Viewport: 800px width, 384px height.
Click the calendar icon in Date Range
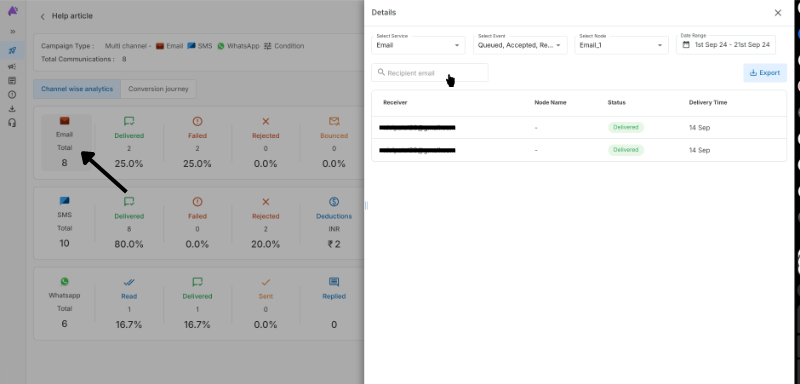tap(686, 45)
